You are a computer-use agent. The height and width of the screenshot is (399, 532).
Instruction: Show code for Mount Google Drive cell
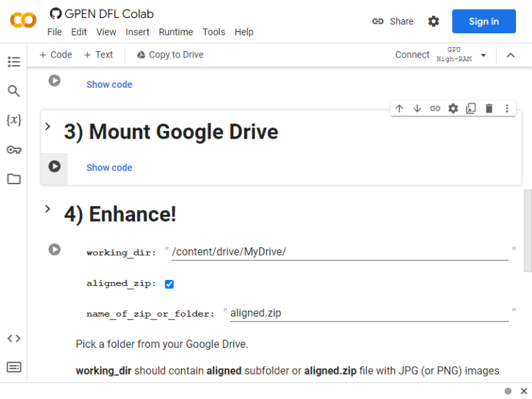109,168
